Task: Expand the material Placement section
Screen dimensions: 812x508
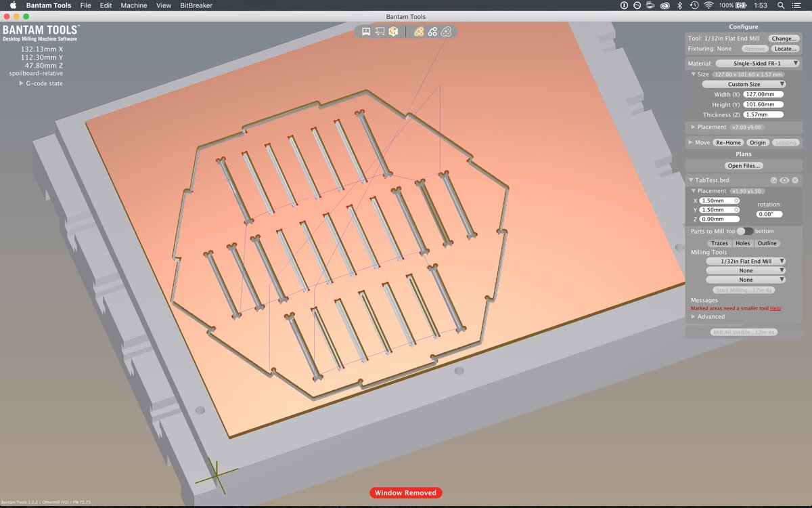Action: click(x=693, y=127)
